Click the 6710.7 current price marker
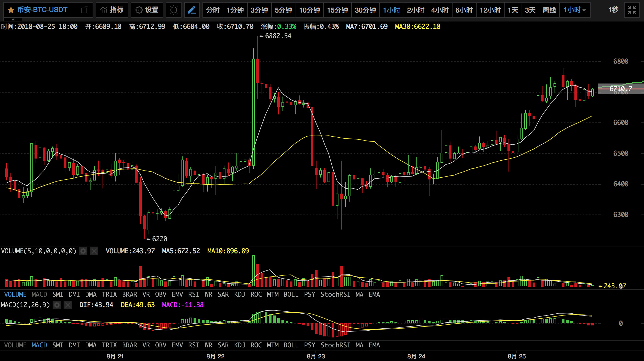 [620, 89]
